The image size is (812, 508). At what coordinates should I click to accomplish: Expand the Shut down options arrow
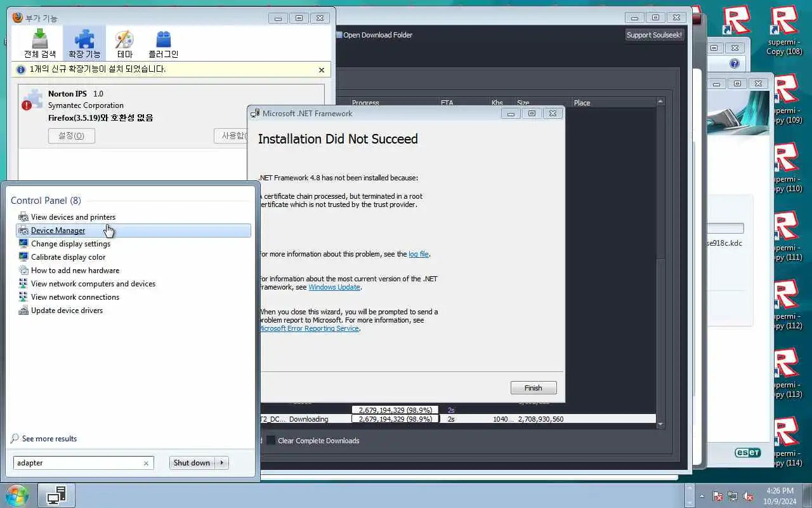[x=221, y=463]
